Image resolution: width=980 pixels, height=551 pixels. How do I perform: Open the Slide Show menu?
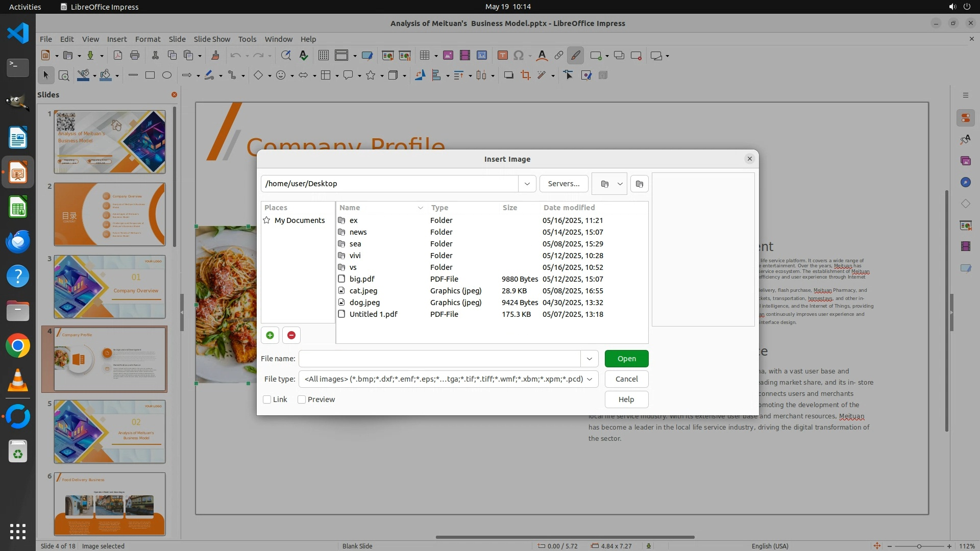click(212, 39)
